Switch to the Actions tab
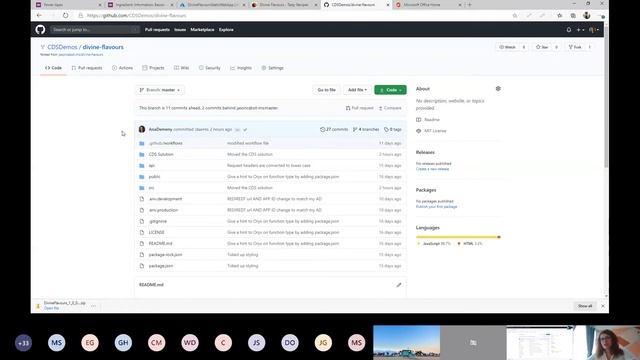This screenshot has height=360, width=640. (122, 68)
